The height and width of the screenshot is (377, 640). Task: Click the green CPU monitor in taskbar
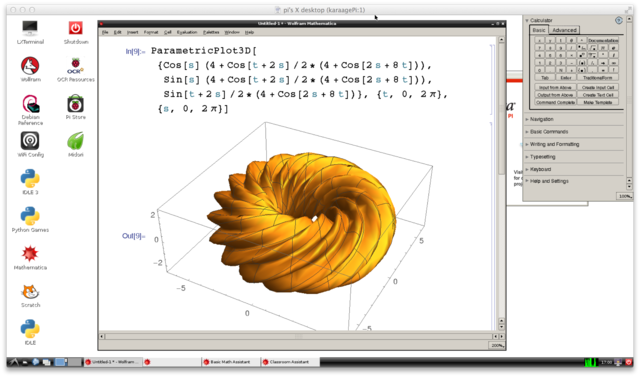(x=590, y=362)
